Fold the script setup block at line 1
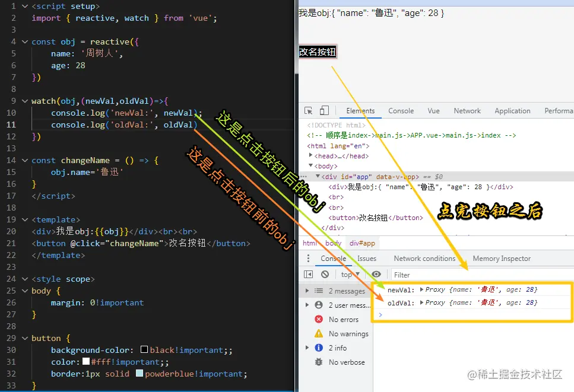This screenshot has width=574, height=392. [x=25, y=6]
